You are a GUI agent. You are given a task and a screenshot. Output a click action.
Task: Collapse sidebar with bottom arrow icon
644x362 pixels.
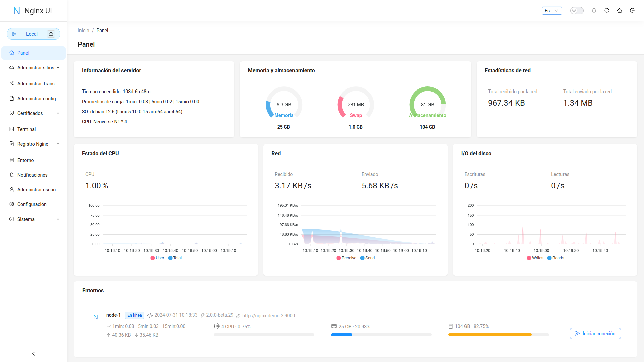[33, 354]
